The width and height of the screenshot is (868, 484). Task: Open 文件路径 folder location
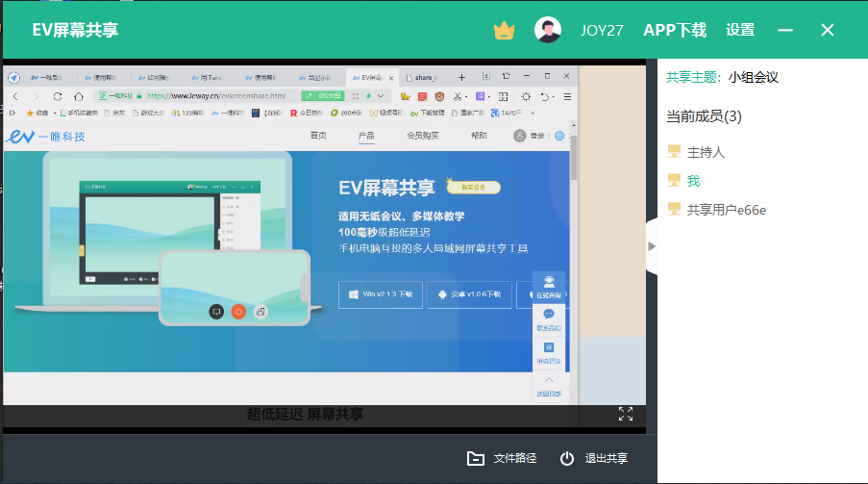[502, 458]
